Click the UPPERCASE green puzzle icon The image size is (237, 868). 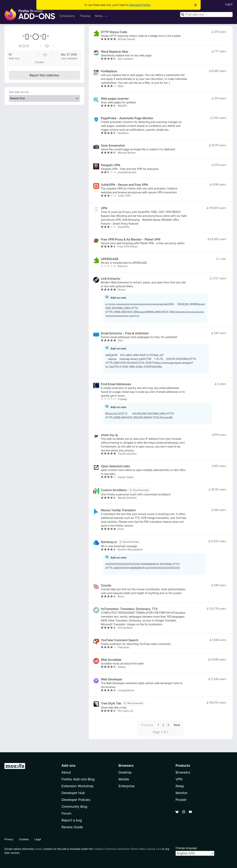tap(96, 260)
